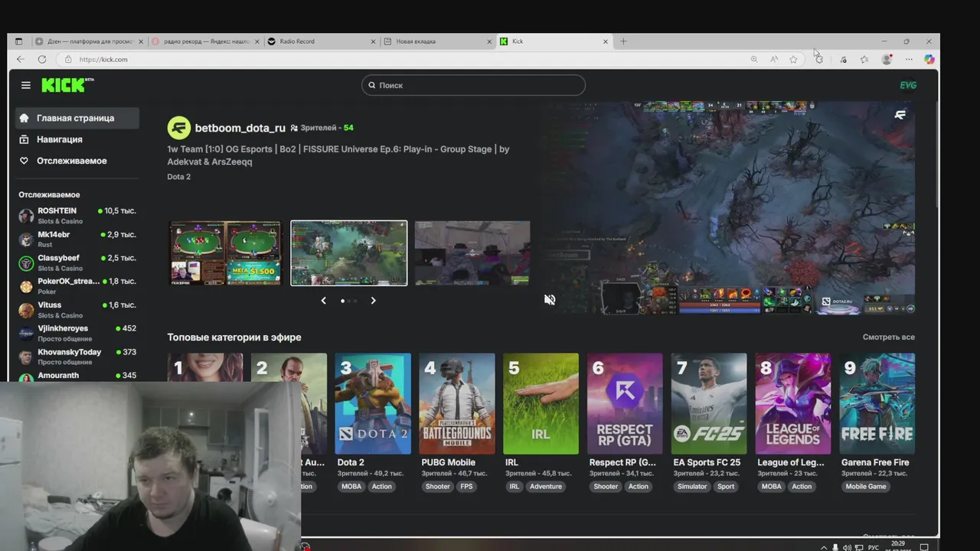Select the third carousel stream thumbnail
The width and height of the screenshot is (980, 551).
(472, 253)
